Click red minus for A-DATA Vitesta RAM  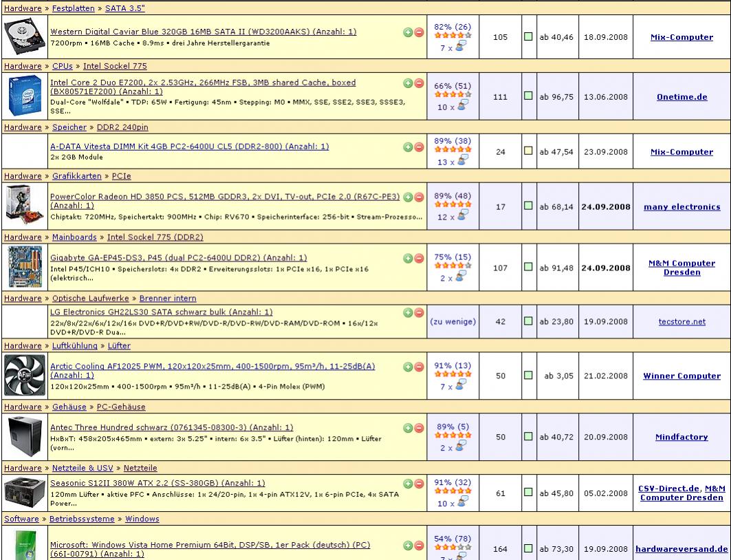point(419,147)
